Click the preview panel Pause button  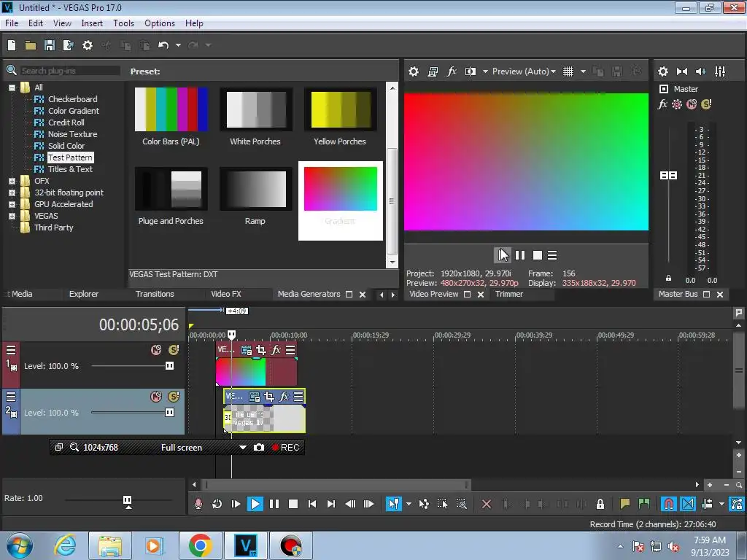pos(519,255)
